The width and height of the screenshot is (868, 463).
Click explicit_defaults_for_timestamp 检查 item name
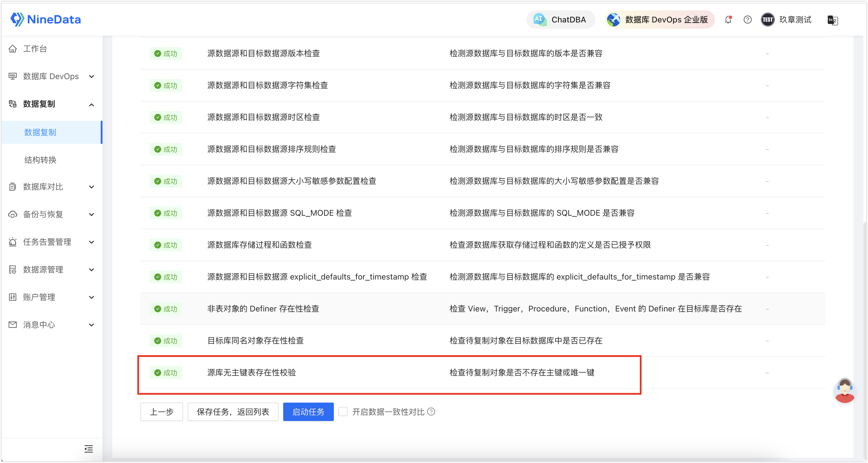(x=317, y=277)
